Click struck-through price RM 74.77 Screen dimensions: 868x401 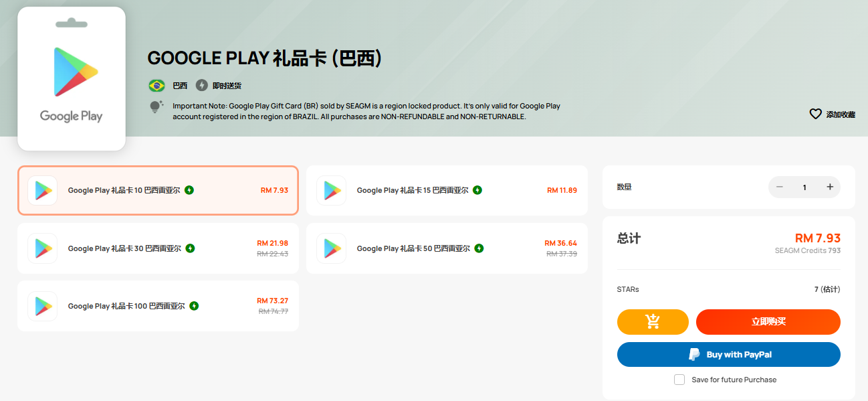[x=274, y=311]
